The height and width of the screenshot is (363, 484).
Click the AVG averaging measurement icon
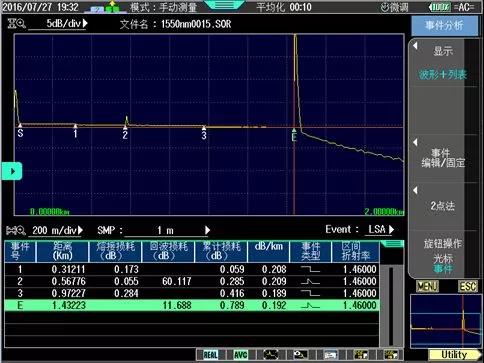point(240,355)
